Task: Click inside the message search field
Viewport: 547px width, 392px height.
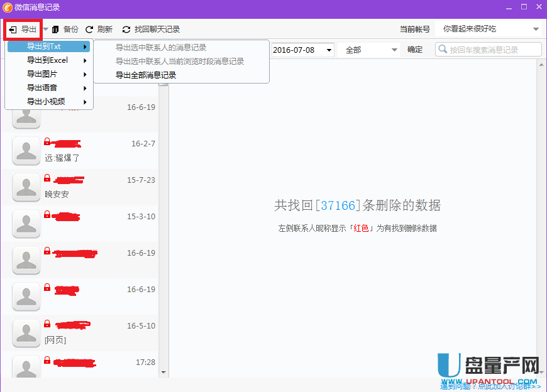Action: [494, 50]
